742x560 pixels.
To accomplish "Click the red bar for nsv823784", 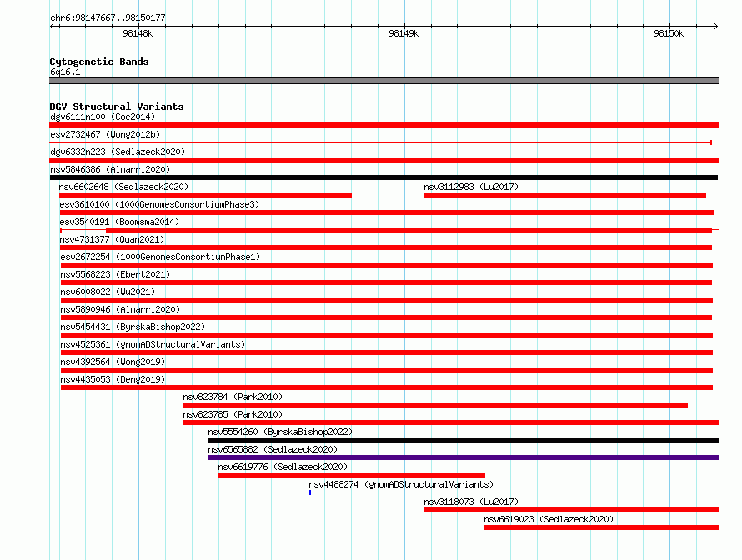I will 435,405.
